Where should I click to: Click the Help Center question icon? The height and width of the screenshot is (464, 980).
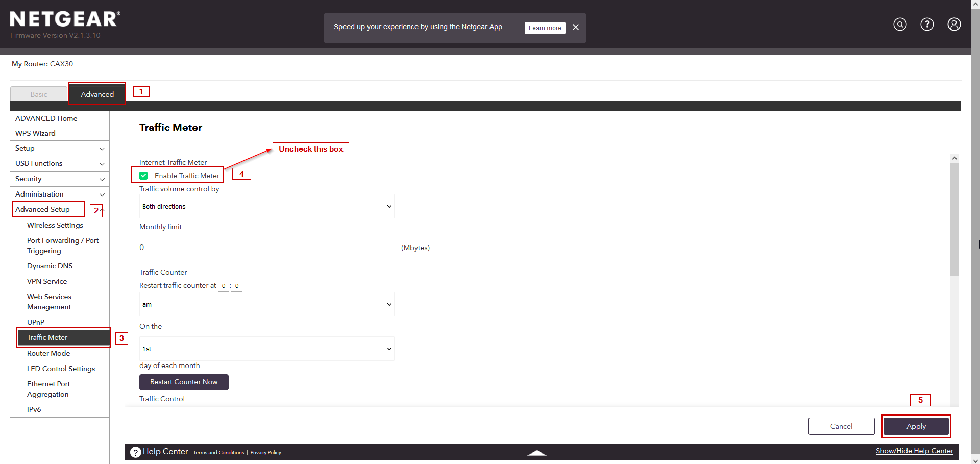pos(135,452)
